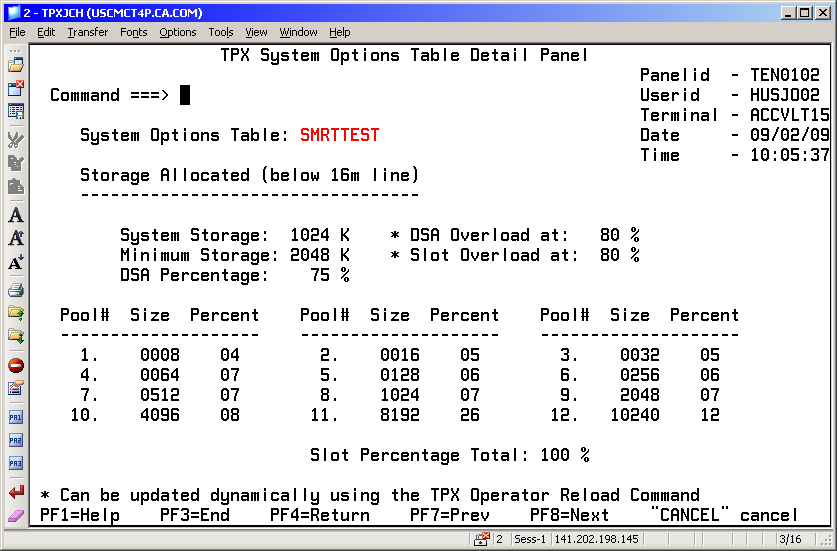Screen dimensions: 837x551
Task: Click the PF1=Help function key label
Action: [80, 515]
